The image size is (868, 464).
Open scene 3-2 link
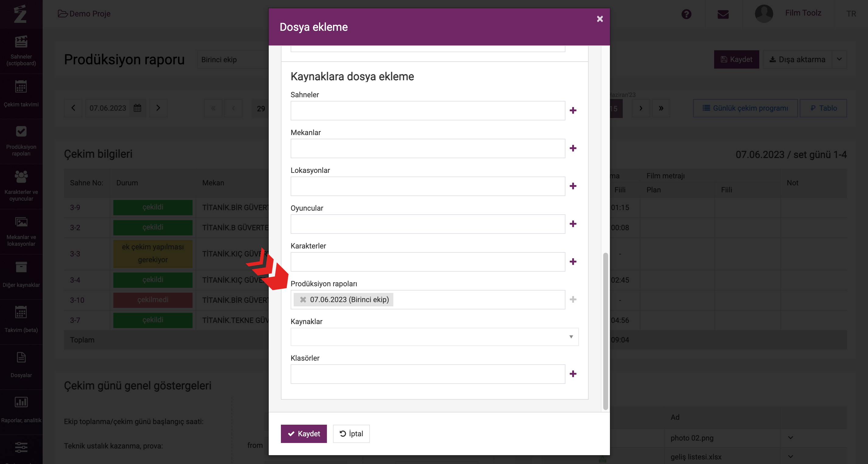pos(75,228)
